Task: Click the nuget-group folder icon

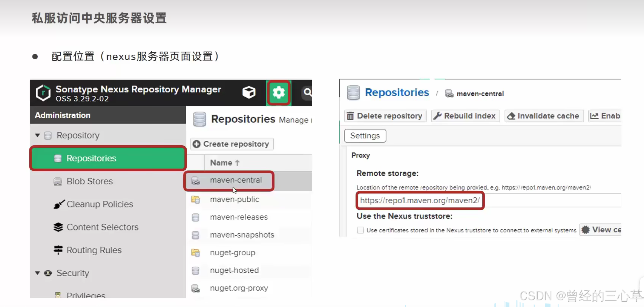Action: coord(195,253)
